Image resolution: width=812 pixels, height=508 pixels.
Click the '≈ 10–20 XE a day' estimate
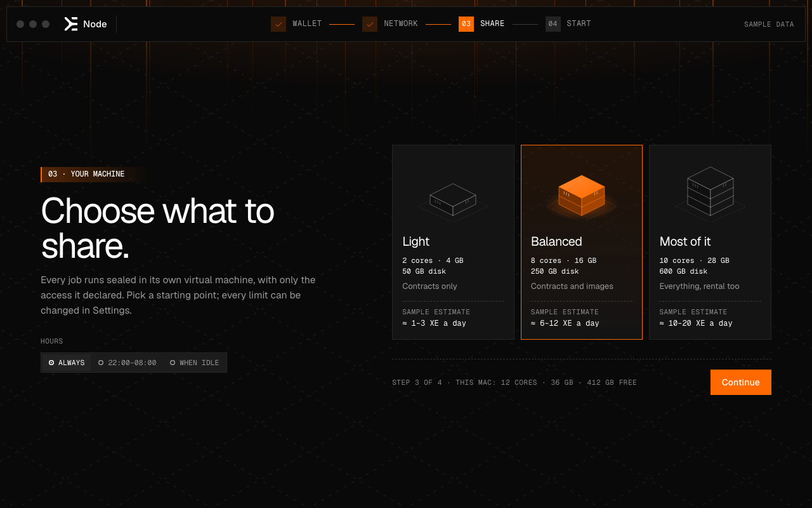pyautogui.click(x=696, y=323)
